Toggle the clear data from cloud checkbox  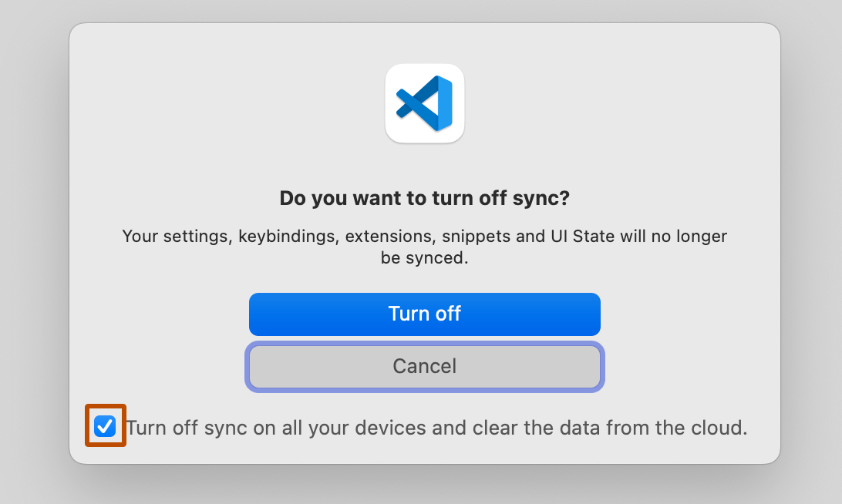point(105,425)
